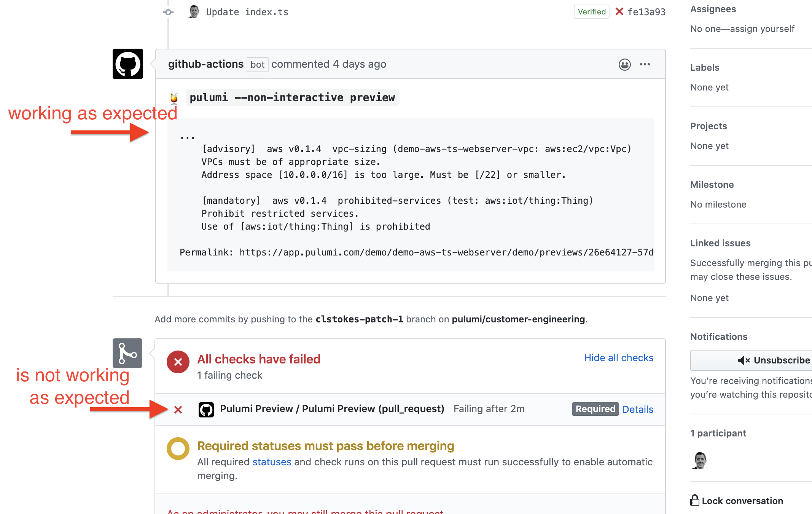This screenshot has width=812, height=514.
Task: Click the cocktail emoji in the comment
Action: [x=174, y=98]
